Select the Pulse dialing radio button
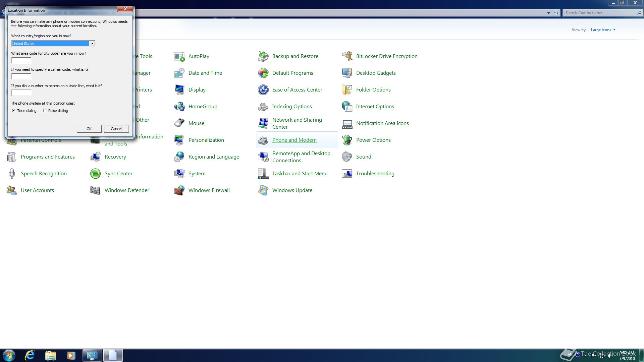644x362 pixels. [x=45, y=111]
